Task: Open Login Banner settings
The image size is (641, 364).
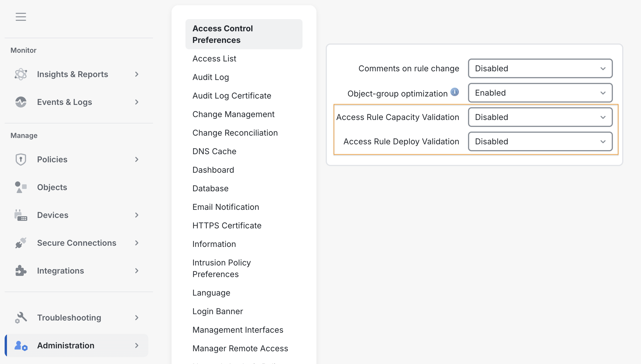Action: (x=218, y=311)
